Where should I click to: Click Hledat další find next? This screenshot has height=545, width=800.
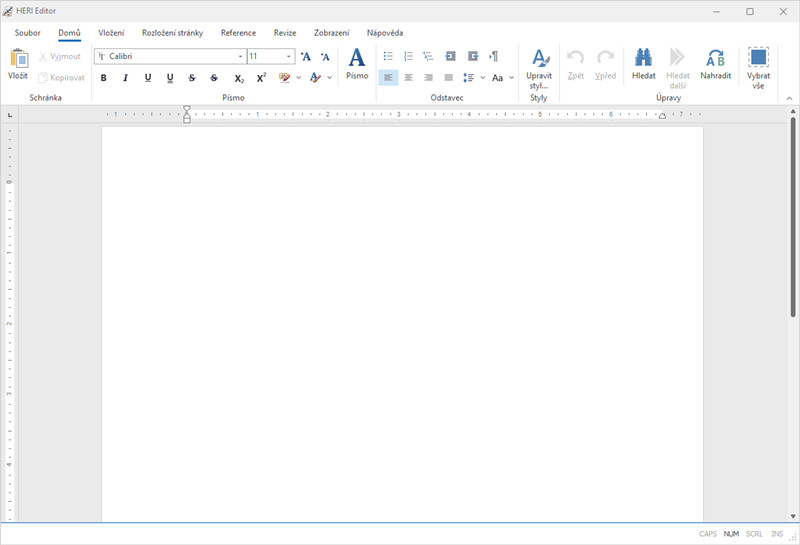click(x=678, y=68)
